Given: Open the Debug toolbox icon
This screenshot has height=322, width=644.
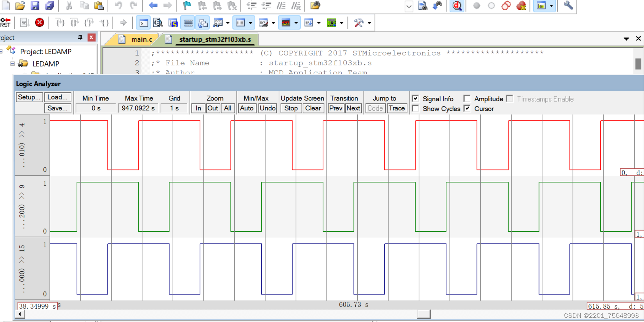Looking at the screenshot, I should [359, 23].
